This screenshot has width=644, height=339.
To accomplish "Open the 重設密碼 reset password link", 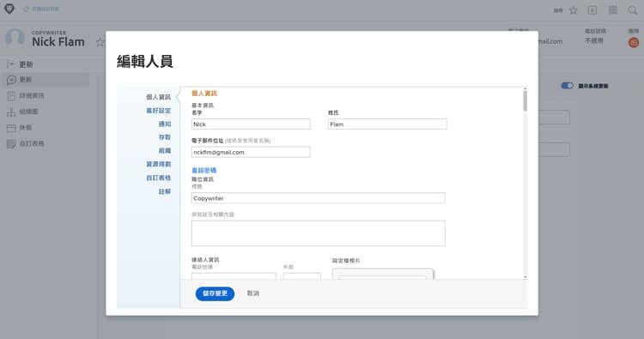I will 204,170.
